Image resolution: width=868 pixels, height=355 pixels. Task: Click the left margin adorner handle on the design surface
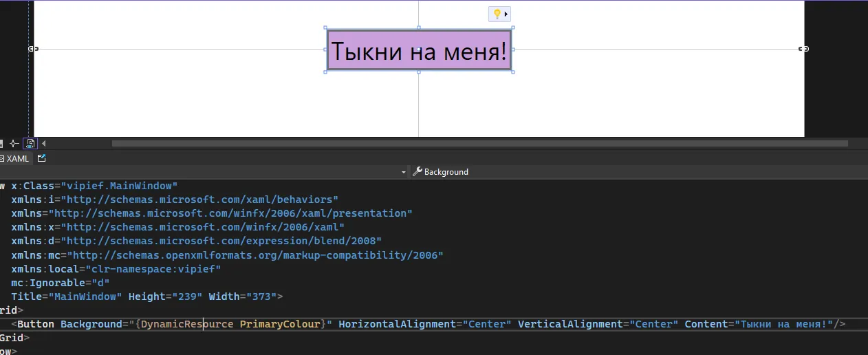(32, 49)
